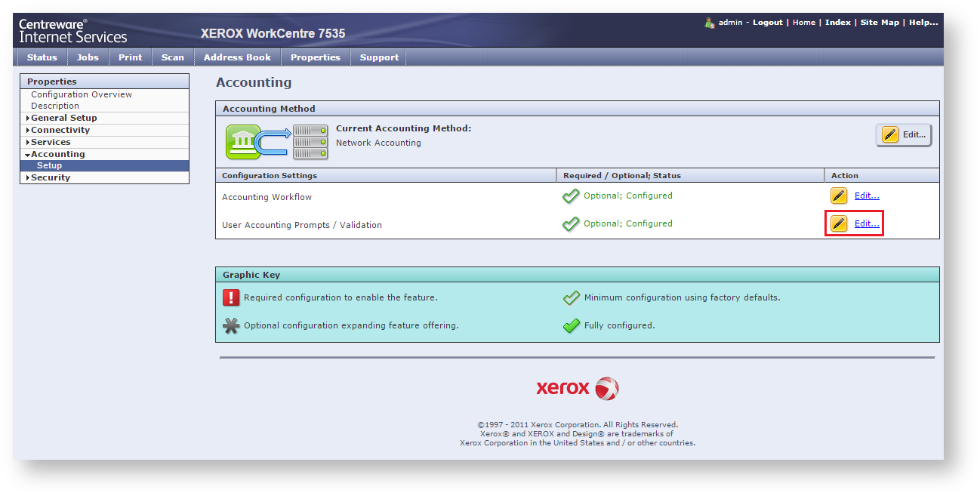Click checkmark in User Accounting Prompts row
The image size is (980, 496).
click(x=571, y=224)
